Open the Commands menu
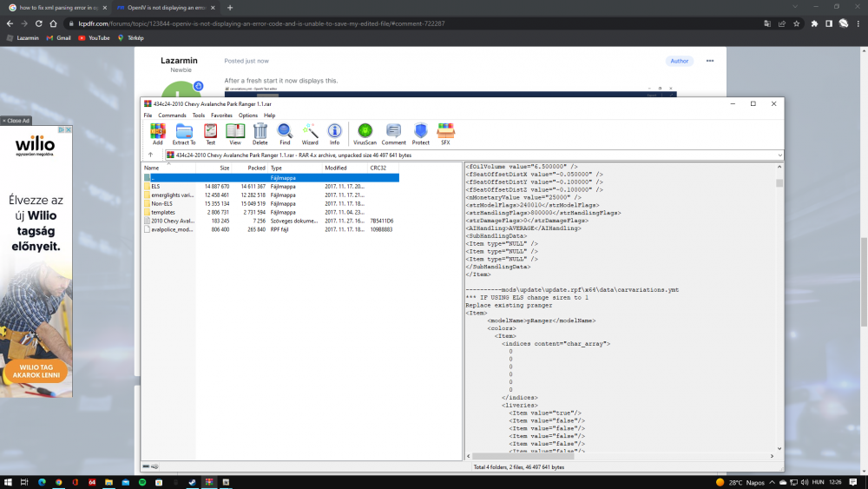This screenshot has height=489, width=868. pos(171,116)
